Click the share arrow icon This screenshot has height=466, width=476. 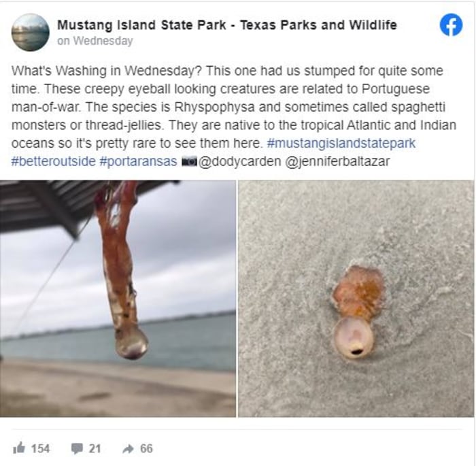128,448
